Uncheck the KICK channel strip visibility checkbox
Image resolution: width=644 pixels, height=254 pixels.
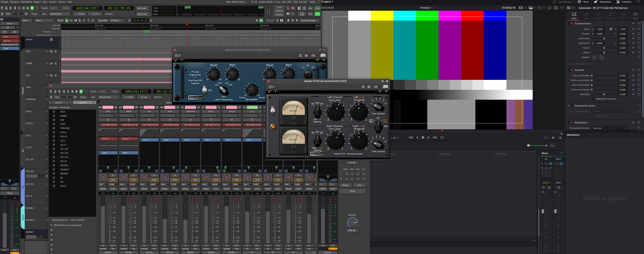[54, 112]
